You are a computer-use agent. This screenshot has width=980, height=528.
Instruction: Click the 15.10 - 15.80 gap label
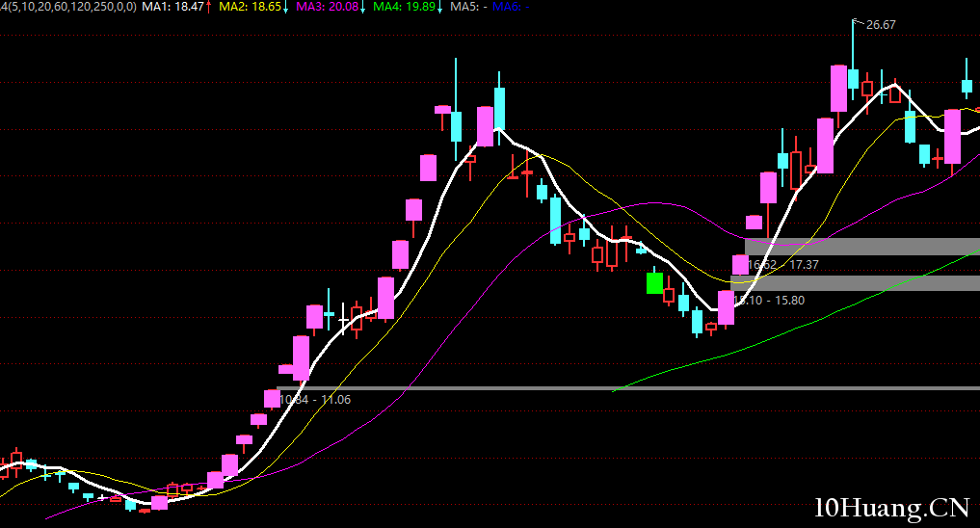coord(769,301)
